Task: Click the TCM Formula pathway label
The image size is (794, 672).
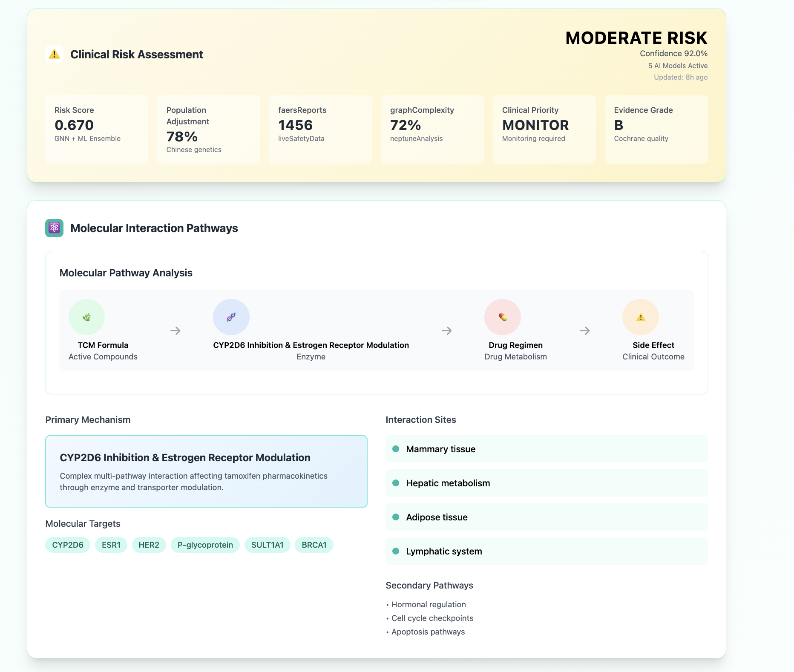Action: [x=103, y=345]
